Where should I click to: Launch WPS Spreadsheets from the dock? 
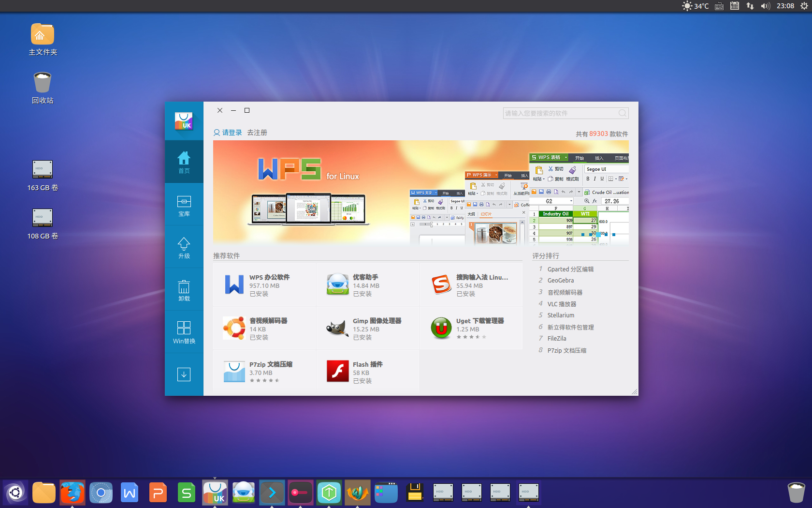coord(187,493)
